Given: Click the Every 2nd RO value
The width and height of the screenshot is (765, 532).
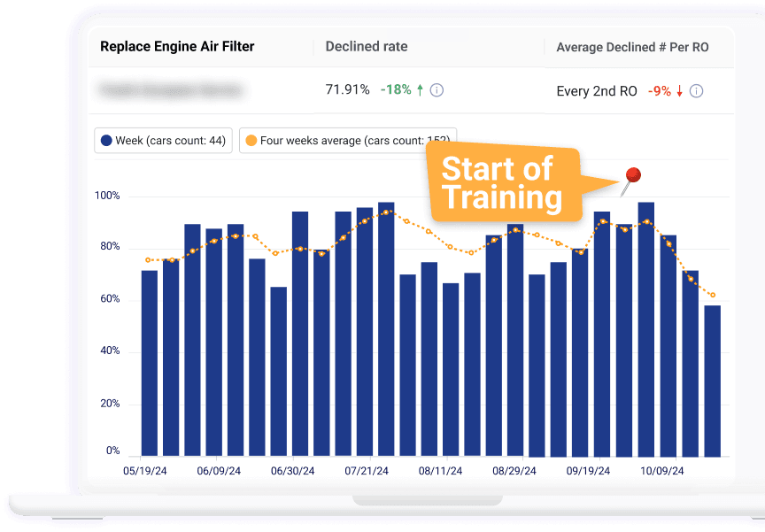Looking at the screenshot, I should coord(597,91).
